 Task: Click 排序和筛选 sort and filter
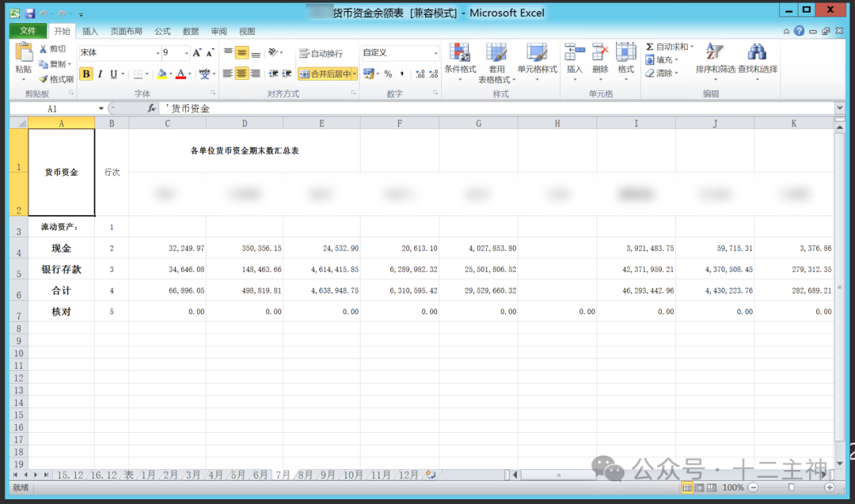[x=714, y=63]
